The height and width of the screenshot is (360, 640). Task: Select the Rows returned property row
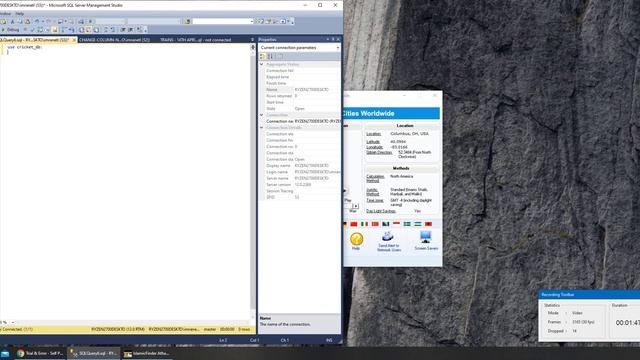(302, 96)
